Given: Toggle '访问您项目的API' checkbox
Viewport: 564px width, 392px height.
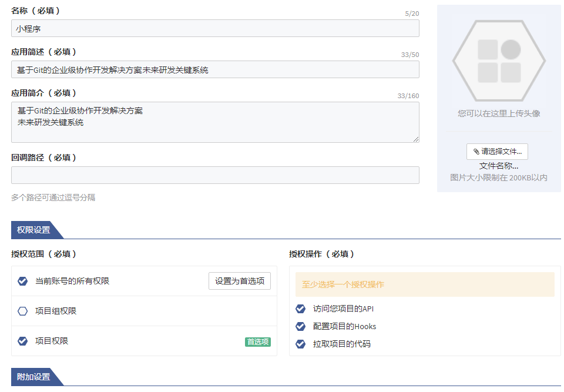Looking at the screenshot, I should [x=300, y=309].
